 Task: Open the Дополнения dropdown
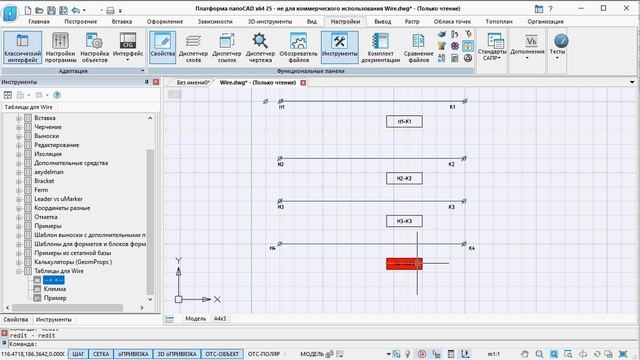click(x=527, y=47)
